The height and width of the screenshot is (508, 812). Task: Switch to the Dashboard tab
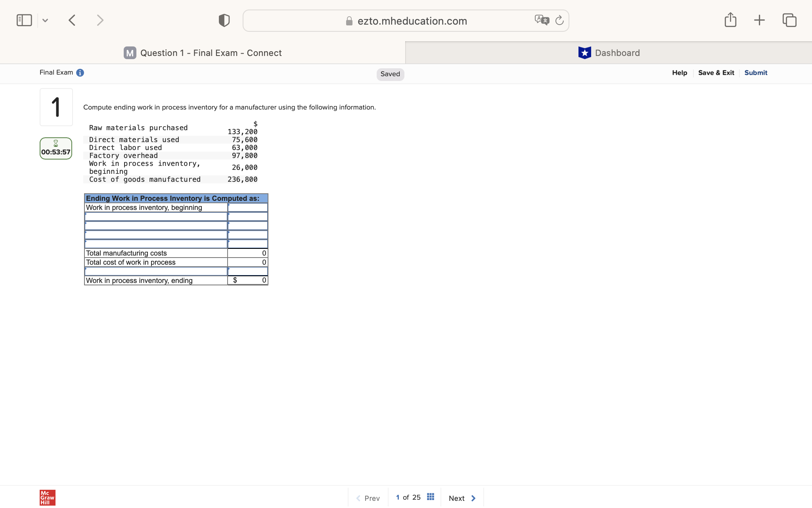pyautogui.click(x=609, y=52)
